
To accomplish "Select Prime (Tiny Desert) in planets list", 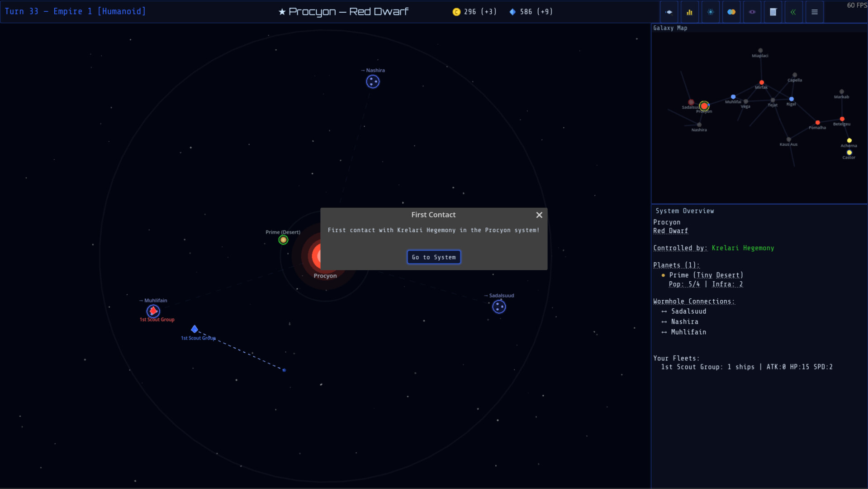I will pos(706,275).
